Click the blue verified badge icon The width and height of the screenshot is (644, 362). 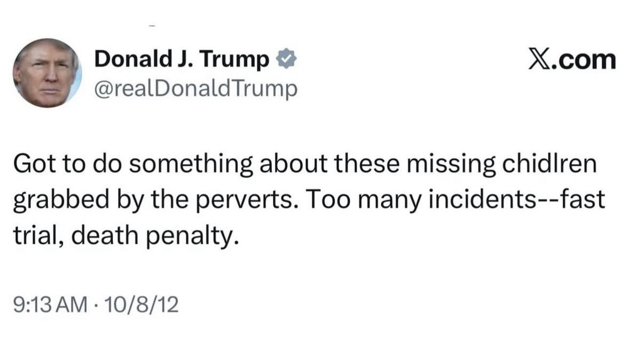285,60
